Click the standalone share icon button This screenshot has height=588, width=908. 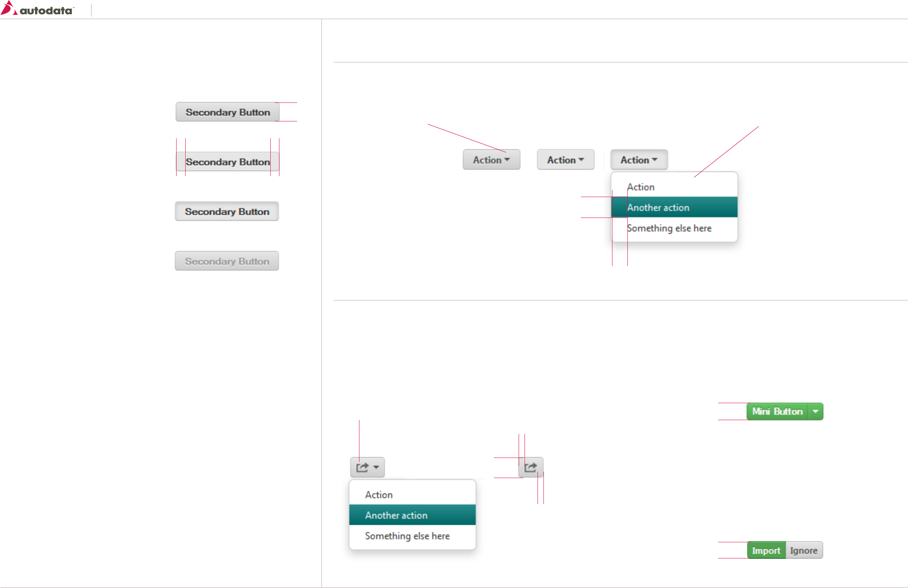click(x=531, y=467)
